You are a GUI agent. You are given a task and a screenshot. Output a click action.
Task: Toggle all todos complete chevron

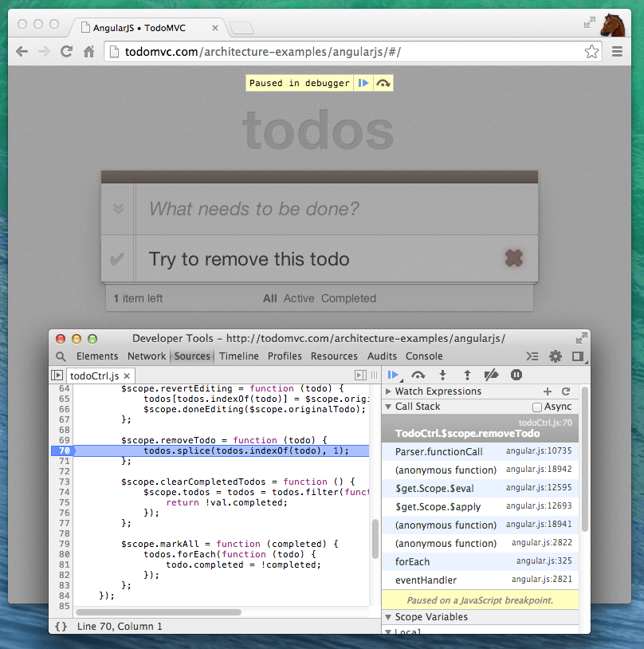[118, 209]
